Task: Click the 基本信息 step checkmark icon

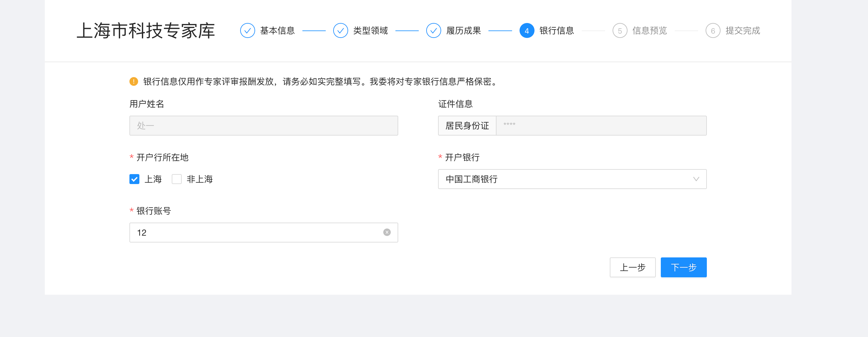Action: [x=247, y=31]
